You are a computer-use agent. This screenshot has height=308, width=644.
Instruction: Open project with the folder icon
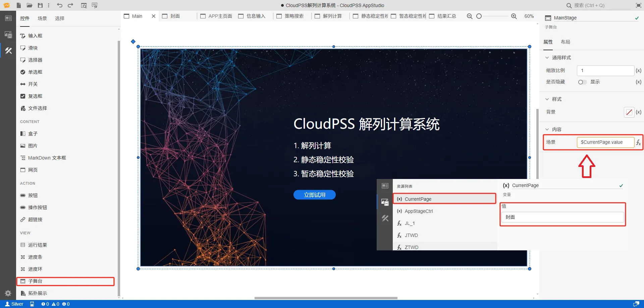[30, 5]
